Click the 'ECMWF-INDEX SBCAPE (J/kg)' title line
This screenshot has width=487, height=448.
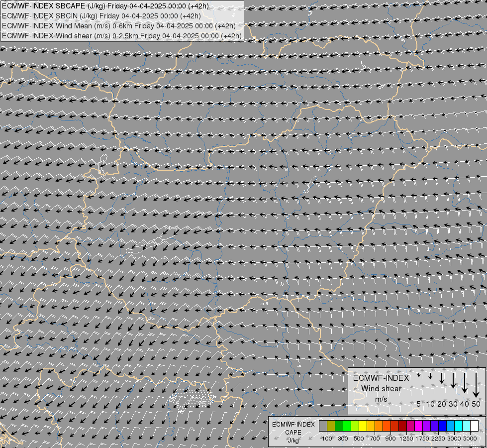(105, 6)
